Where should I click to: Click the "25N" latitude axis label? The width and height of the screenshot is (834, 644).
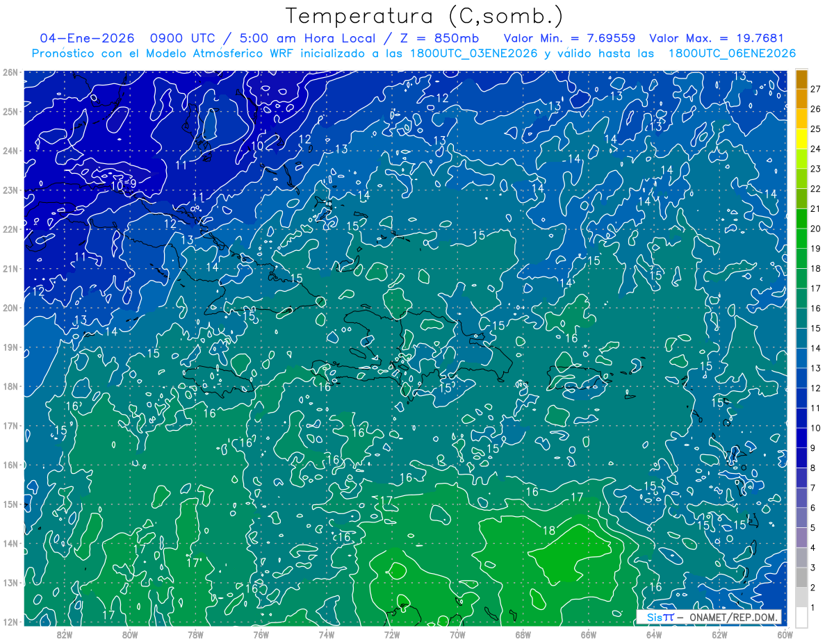10,111
